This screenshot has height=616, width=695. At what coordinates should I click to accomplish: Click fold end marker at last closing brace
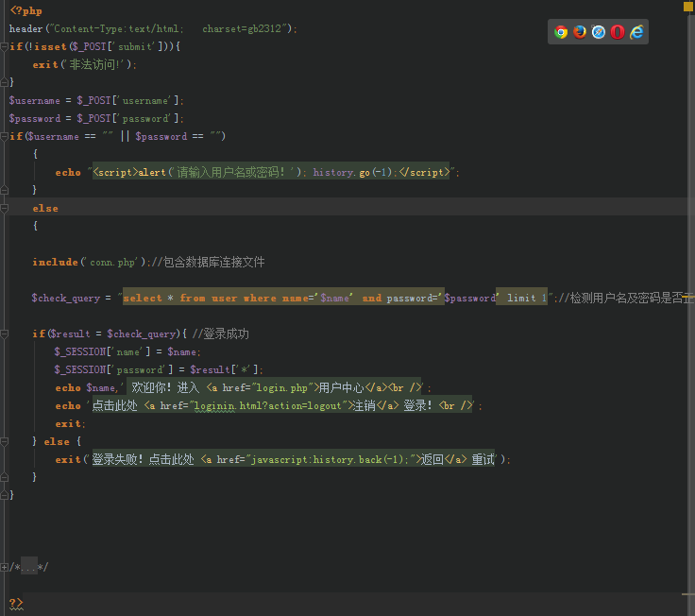tap(4, 495)
